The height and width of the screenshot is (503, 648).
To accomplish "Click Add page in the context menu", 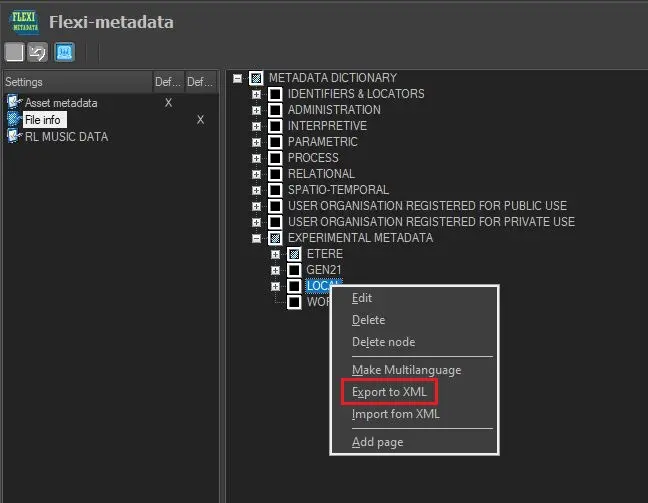I will (x=377, y=442).
